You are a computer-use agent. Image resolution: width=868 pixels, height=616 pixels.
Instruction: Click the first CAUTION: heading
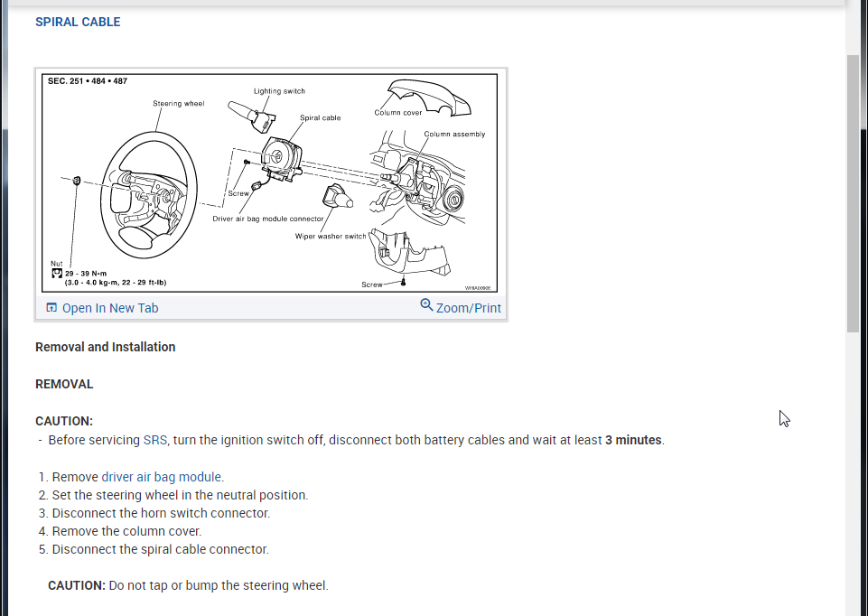click(64, 421)
